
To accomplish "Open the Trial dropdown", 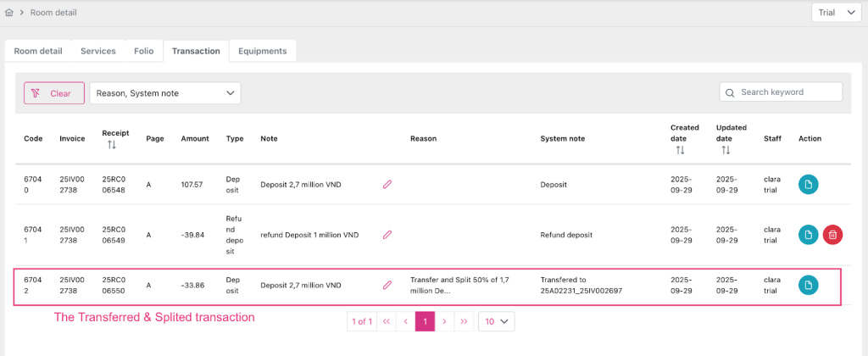I will click(x=836, y=13).
